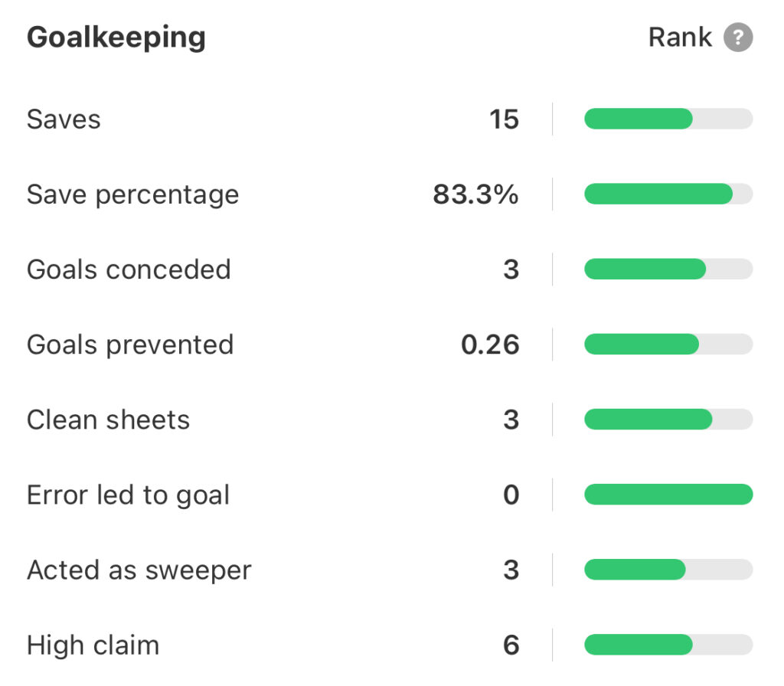Screen dimensions: 784x686
Task: Click the 83.3% save percentage value
Action: coord(475,194)
